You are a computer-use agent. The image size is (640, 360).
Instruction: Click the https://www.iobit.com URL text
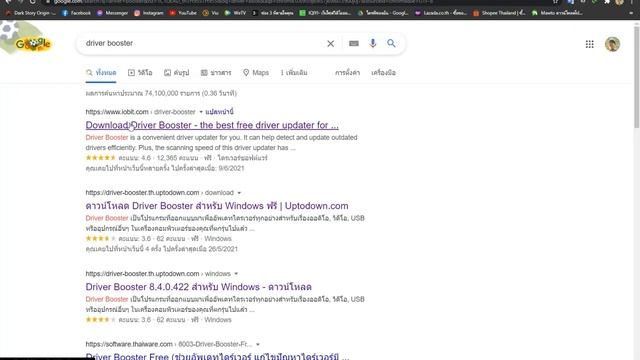point(117,112)
